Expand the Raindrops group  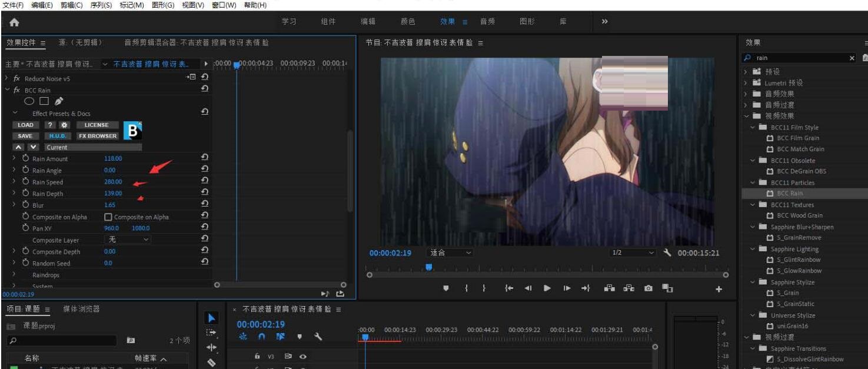tap(14, 275)
